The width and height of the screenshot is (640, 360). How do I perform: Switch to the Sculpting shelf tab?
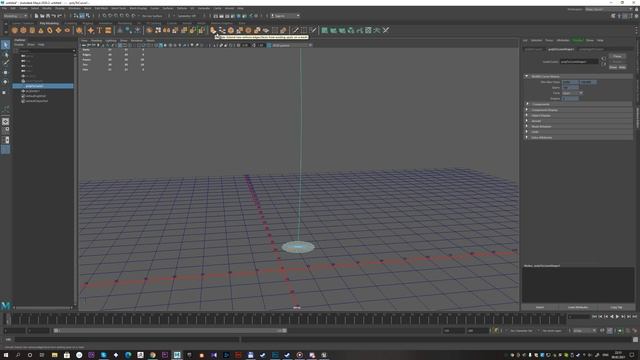(70, 23)
